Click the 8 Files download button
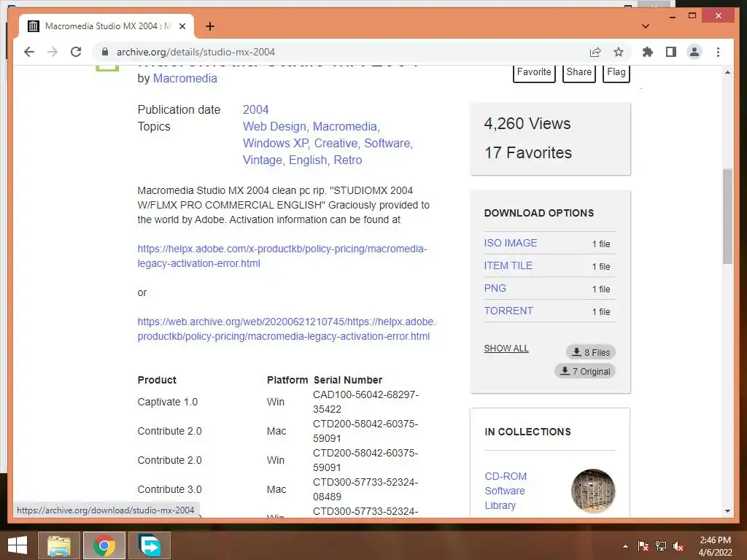This screenshot has height=560, width=747. pos(591,352)
